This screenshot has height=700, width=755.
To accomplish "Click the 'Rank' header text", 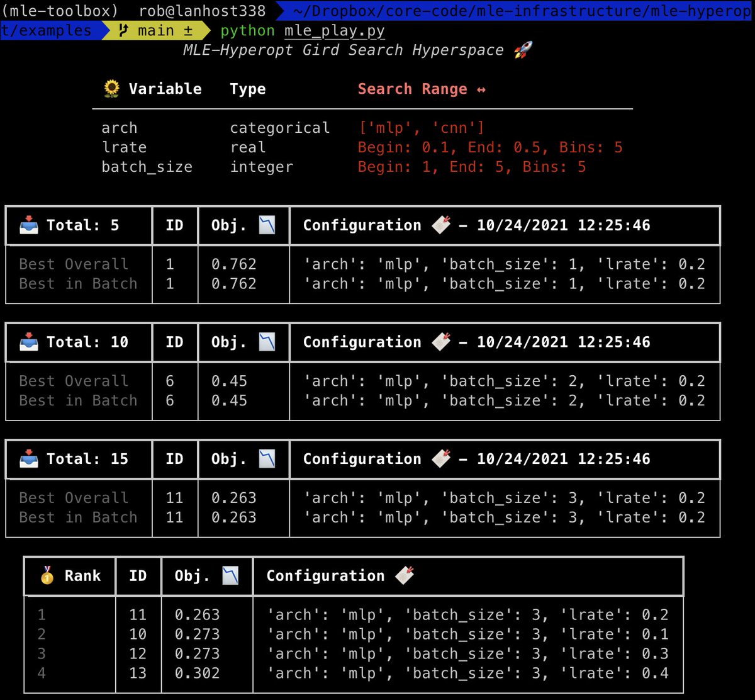I will (x=82, y=576).
